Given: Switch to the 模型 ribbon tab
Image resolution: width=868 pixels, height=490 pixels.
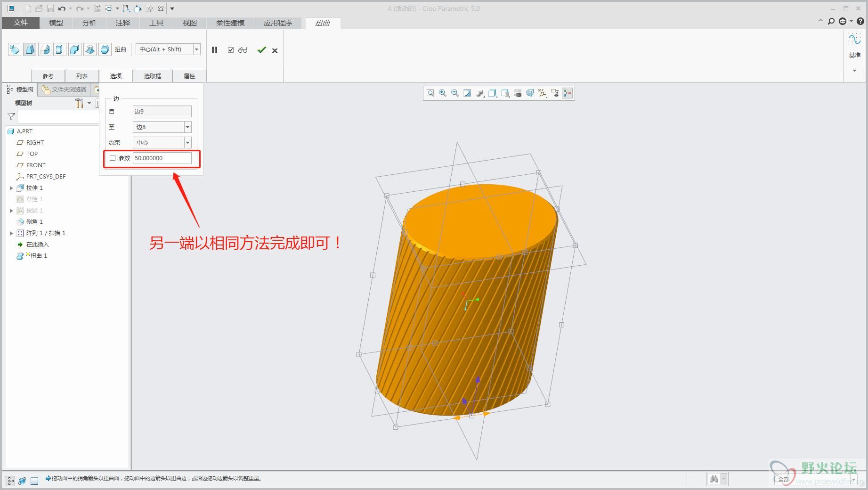Looking at the screenshot, I should coord(56,23).
